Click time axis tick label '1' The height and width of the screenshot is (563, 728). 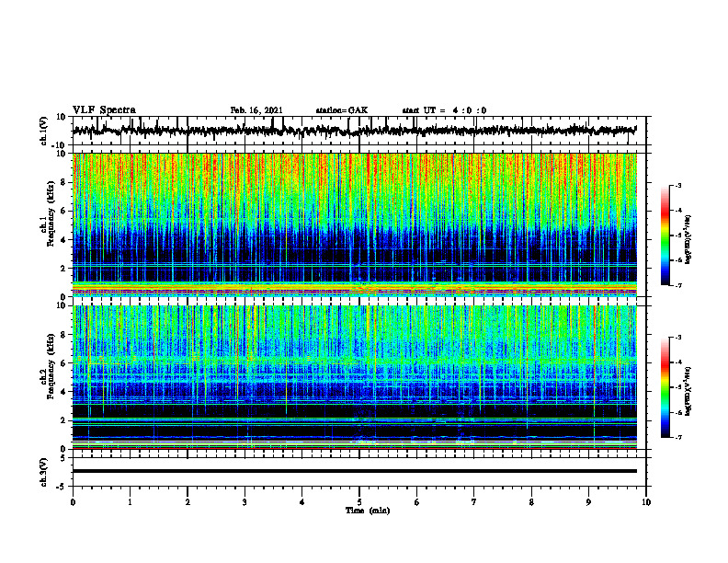tap(130, 502)
